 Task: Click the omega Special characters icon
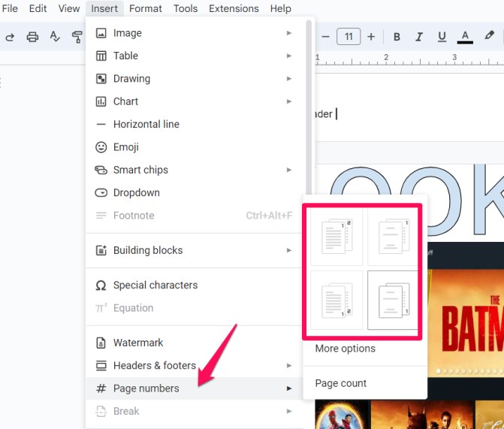coord(101,285)
